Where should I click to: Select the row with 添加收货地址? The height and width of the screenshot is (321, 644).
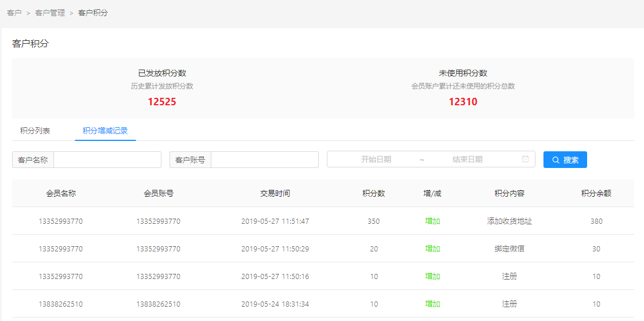click(510, 221)
